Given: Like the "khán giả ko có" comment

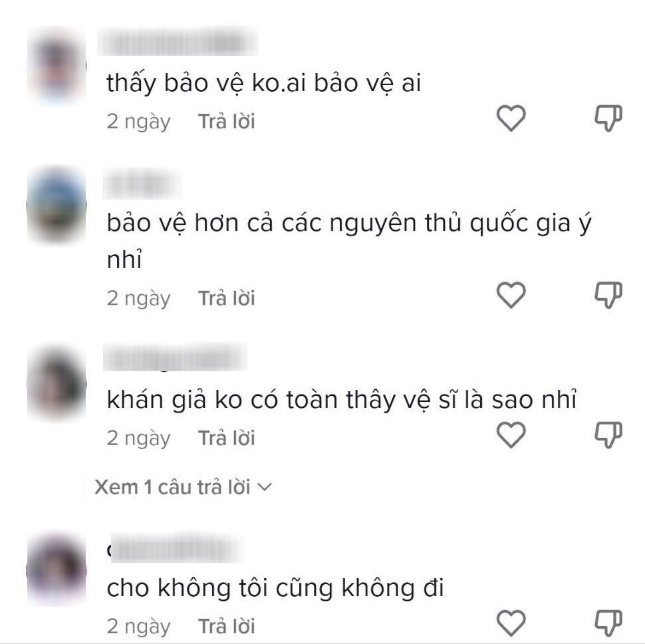Looking at the screenshot, I should point(511,434).
